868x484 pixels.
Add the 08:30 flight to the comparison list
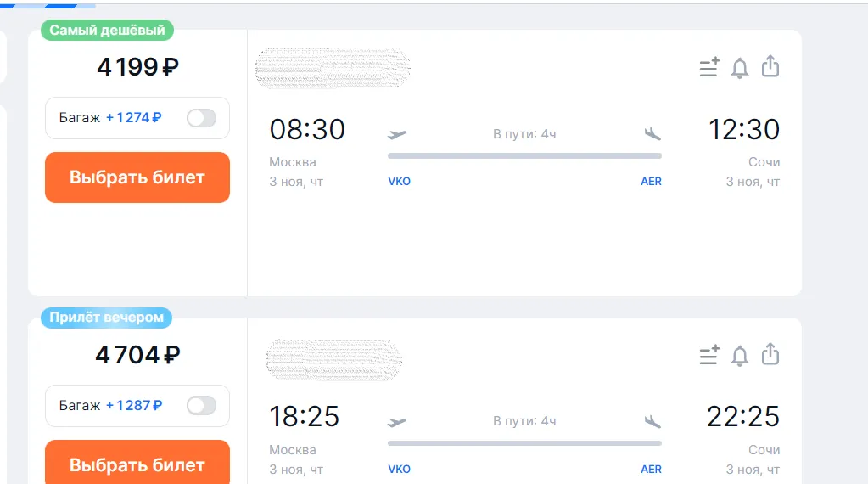click(x=708, y=68)
